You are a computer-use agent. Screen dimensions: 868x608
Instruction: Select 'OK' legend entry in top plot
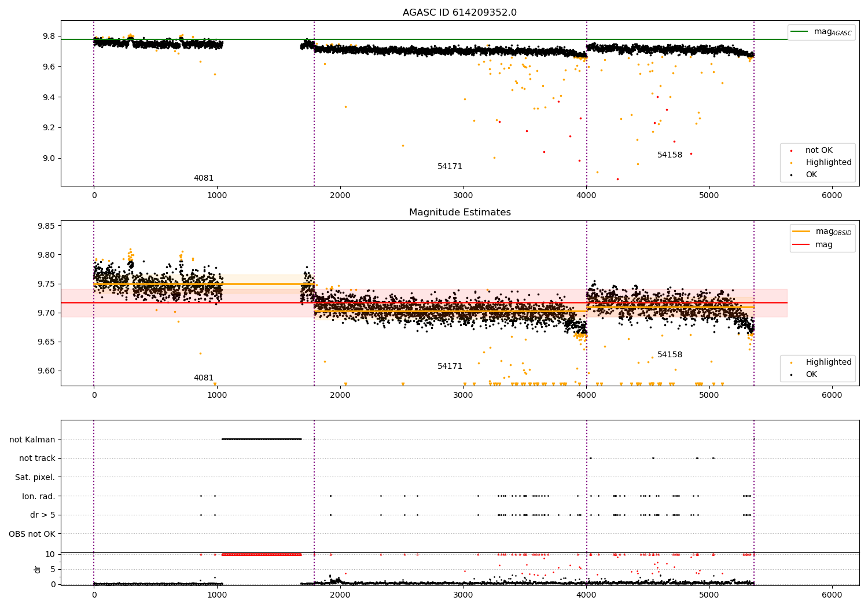[811, 175]
